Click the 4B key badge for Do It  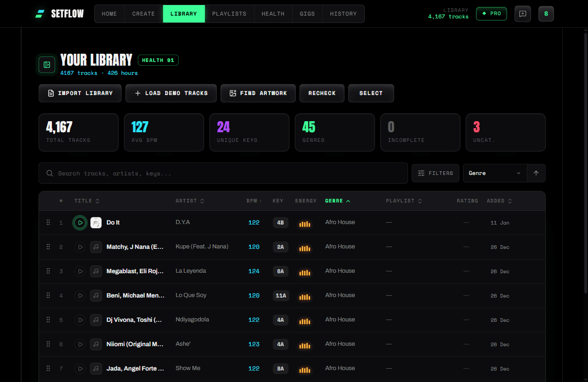281,223
